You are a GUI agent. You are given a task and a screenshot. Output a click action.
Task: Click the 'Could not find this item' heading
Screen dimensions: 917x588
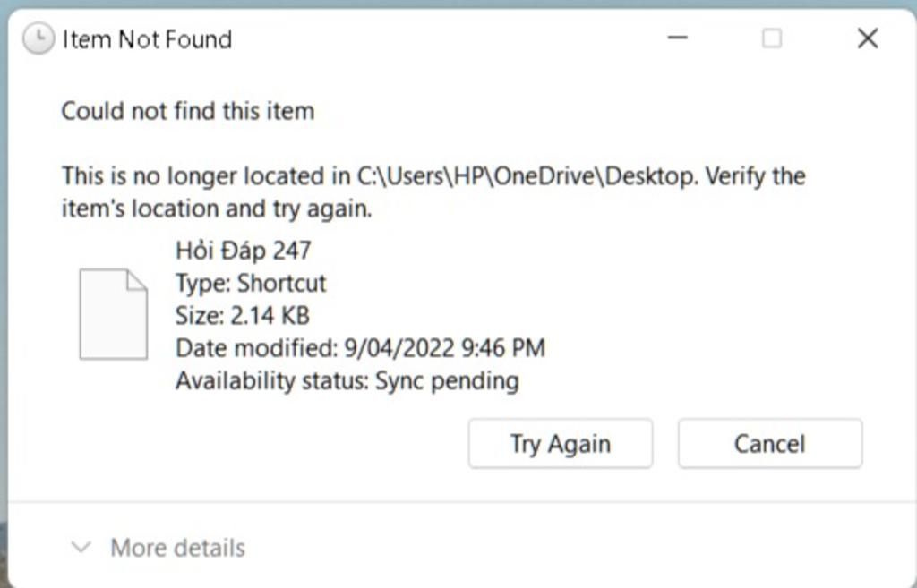[188, 111]
